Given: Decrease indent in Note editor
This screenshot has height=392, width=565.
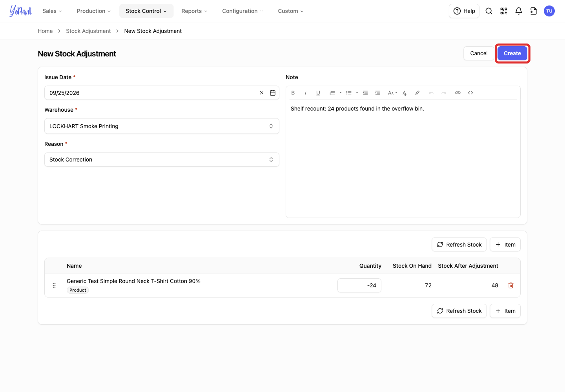Looking at the screenshot, I should [x=365, y=93].
